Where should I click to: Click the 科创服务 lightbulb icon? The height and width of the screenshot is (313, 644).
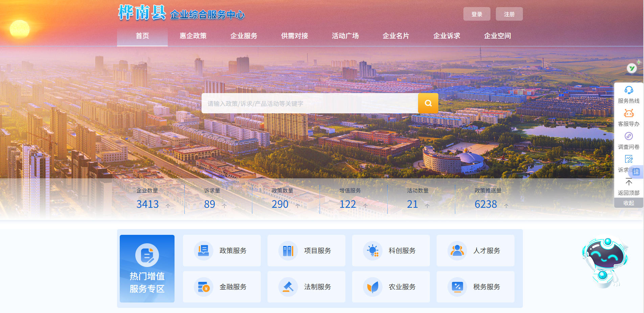coord(372,251)
